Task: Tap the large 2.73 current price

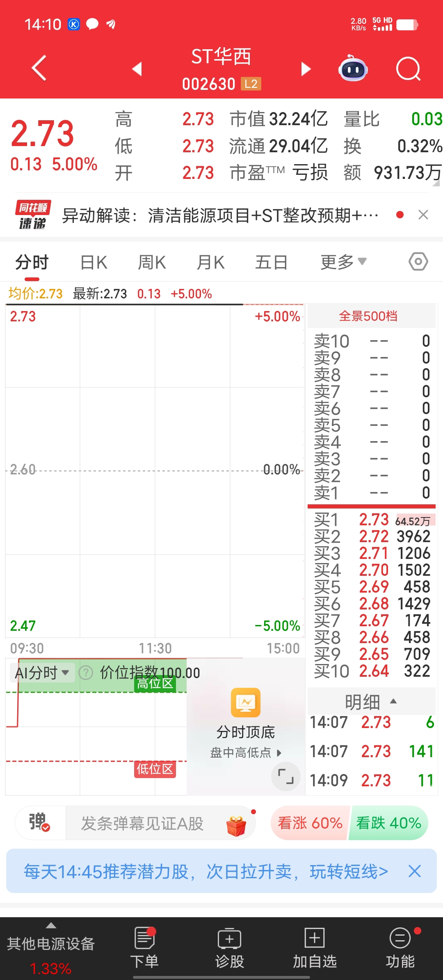Action: [x=42, y=133]
